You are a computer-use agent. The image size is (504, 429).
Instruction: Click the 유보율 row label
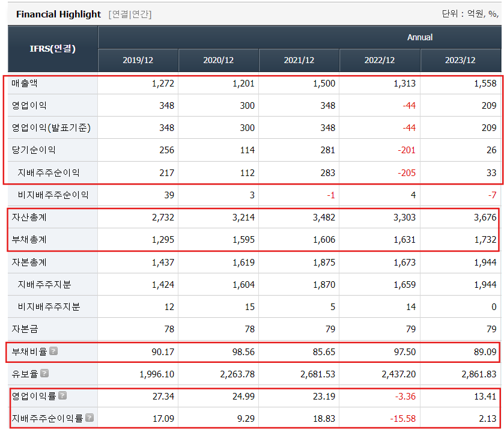click(x=25, y=374)
